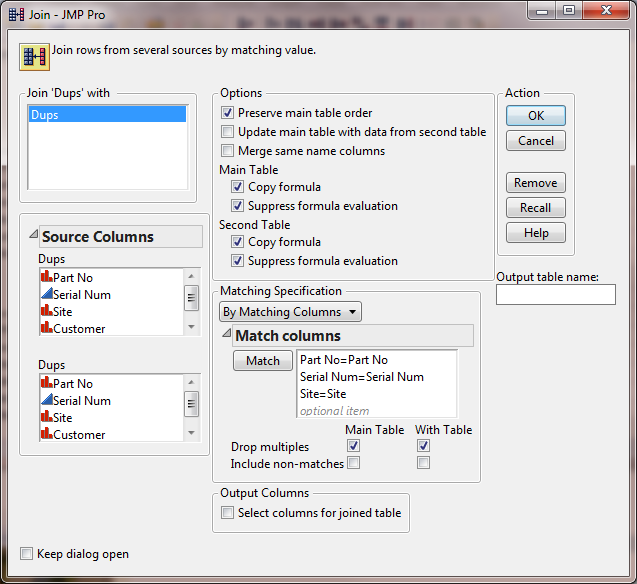This screenshot has height=584, width=637.
Task: Uncheck Preserve main table order
Action: point(228,112)
